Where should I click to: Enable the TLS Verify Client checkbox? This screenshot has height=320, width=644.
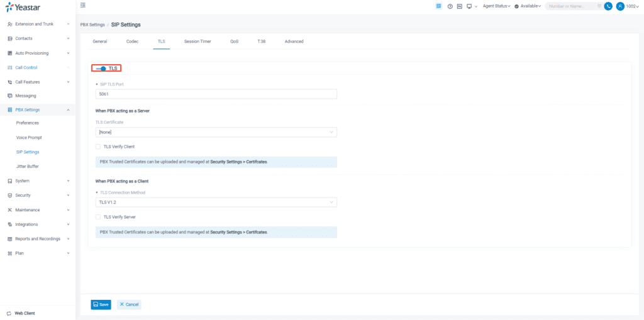point(98,146)
